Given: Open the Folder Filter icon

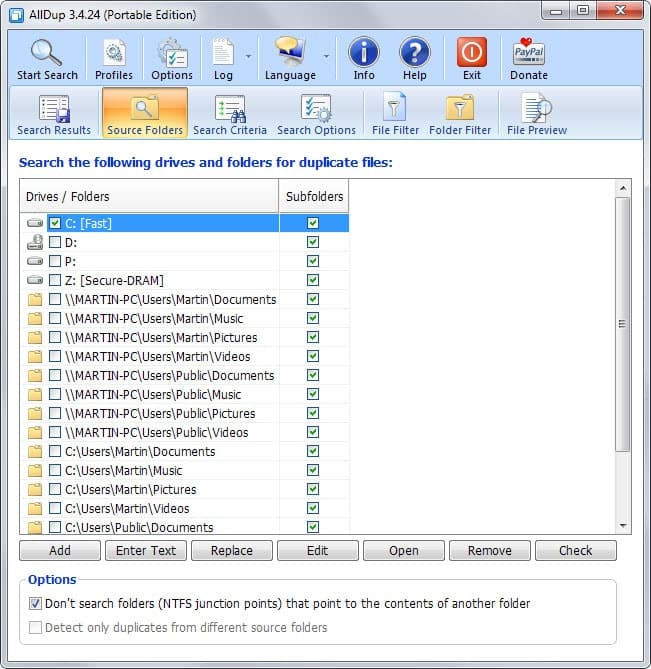Looking at the screenshot, I should (459, 107).
